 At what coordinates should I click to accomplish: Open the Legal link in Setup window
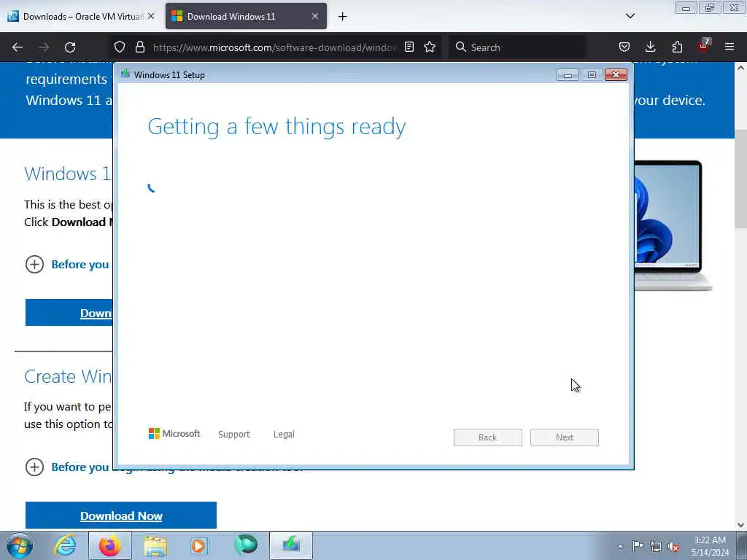[284, 435]
